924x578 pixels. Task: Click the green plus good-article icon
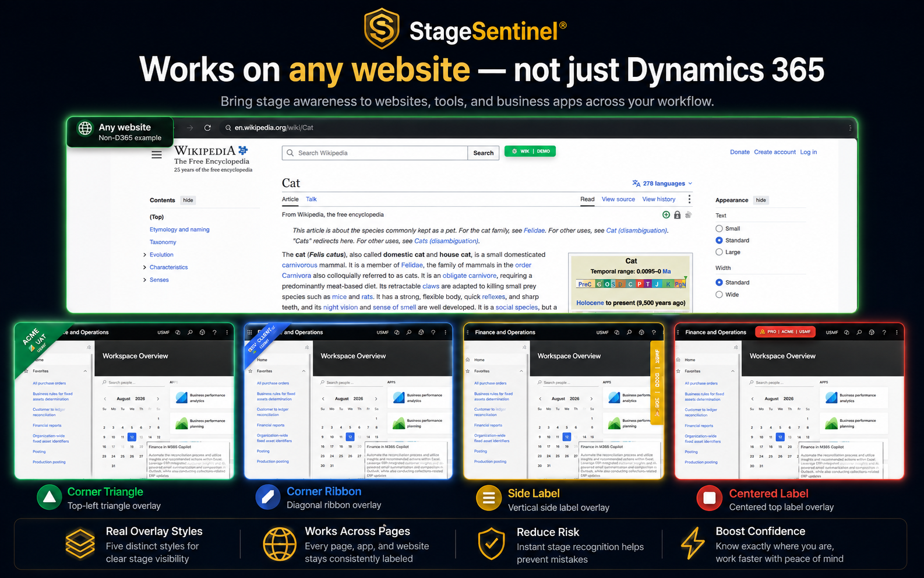(x=666, y=215)
